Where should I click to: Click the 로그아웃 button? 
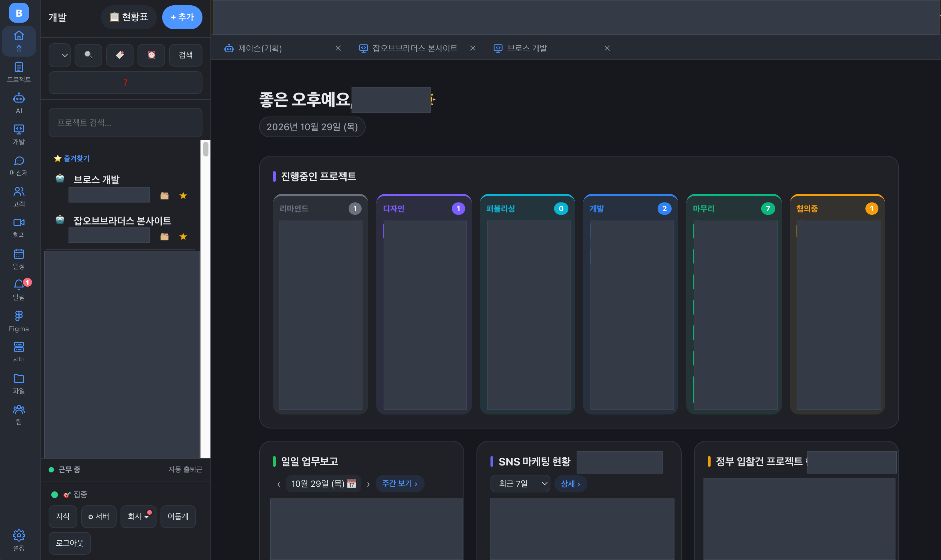[69, 543]
